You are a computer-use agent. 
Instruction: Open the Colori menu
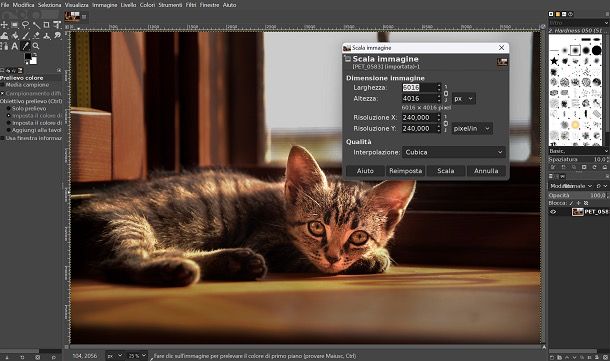pos(147,5)
